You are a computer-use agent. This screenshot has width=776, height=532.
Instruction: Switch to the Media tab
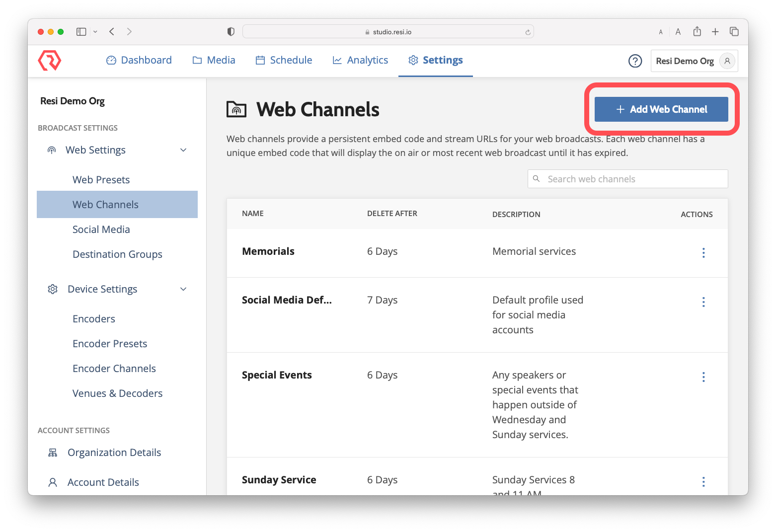pyautogui.click(x=214, y=60)
